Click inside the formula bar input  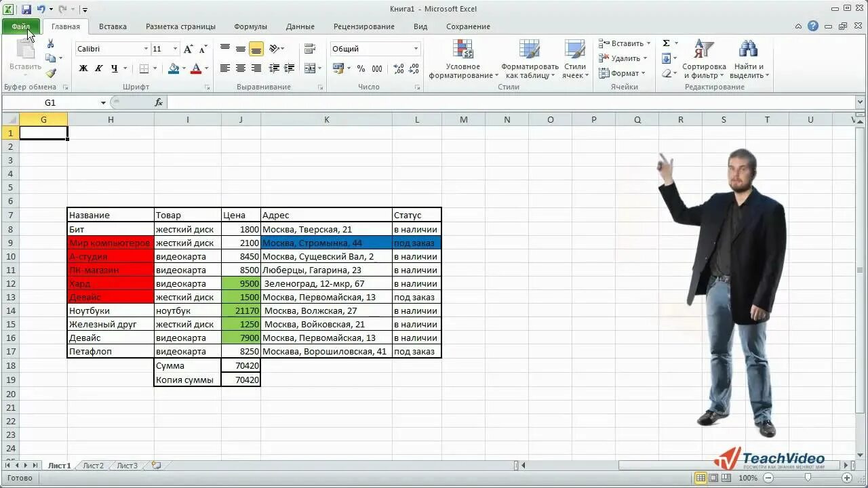[x=511, y=102]
